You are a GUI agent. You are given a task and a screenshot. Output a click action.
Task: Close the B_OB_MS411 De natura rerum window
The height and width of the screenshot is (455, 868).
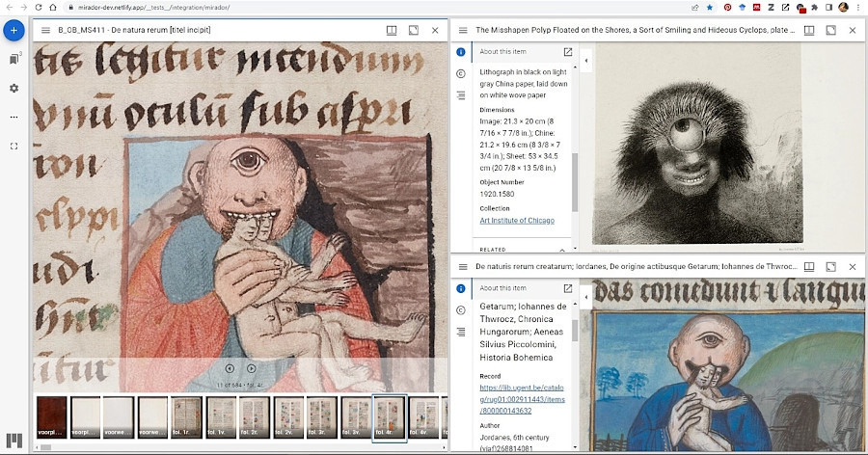[435, 31]
